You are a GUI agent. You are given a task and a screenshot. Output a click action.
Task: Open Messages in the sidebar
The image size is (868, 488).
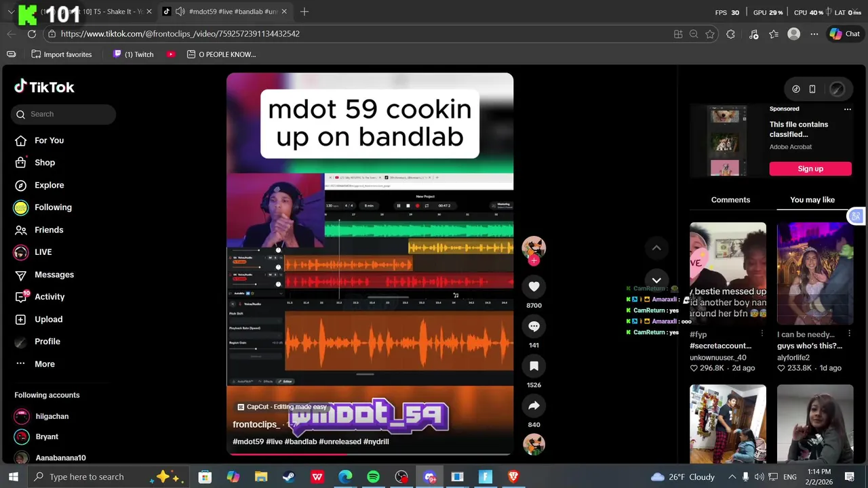pyautogui.click(x=44, y=274)
